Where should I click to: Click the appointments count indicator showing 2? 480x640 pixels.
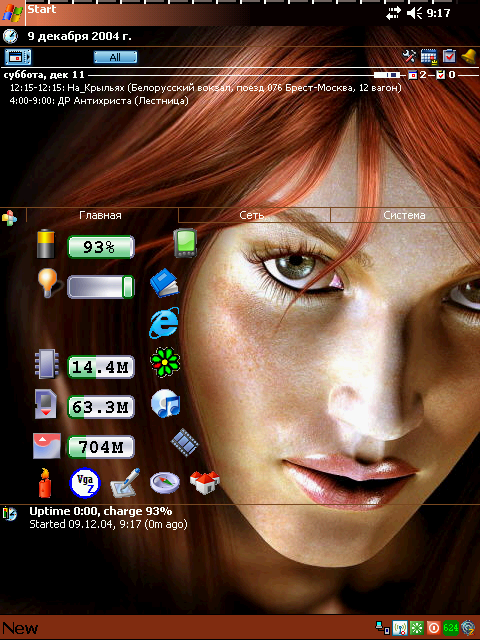click(x=417, y=75)
